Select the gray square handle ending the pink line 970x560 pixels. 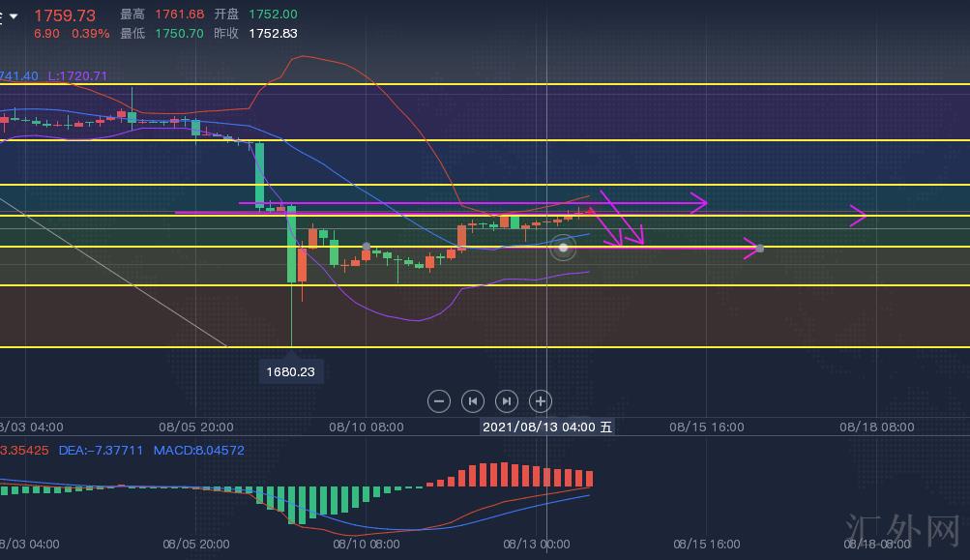(x=760, y=249)
